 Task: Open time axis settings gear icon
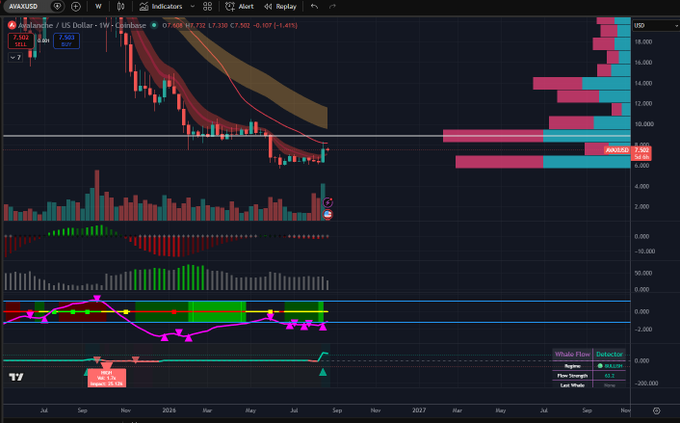click(657, 410)
